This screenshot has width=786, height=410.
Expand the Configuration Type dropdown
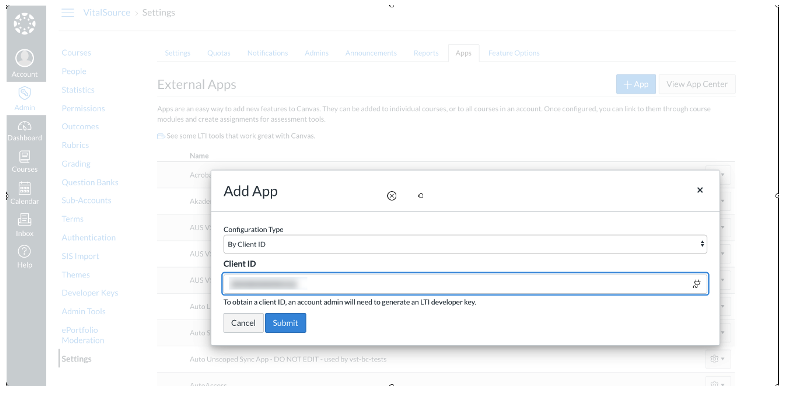tap(465, 244)
